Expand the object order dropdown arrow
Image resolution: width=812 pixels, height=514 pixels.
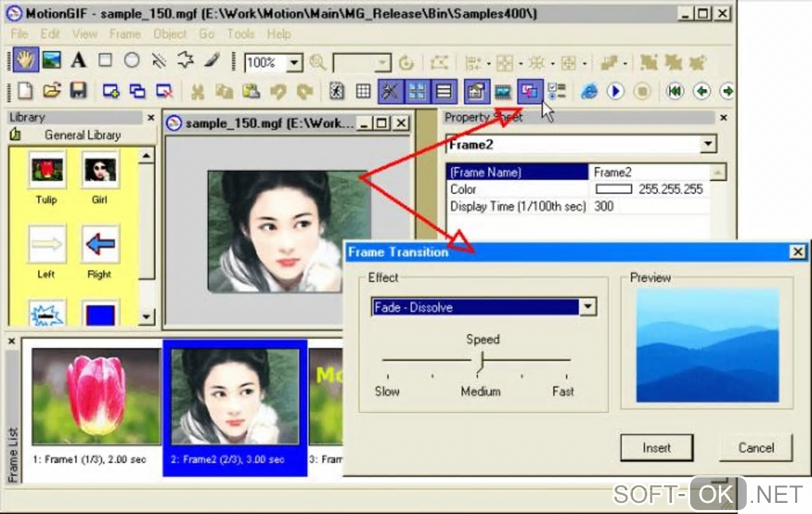tap(625, 63)
